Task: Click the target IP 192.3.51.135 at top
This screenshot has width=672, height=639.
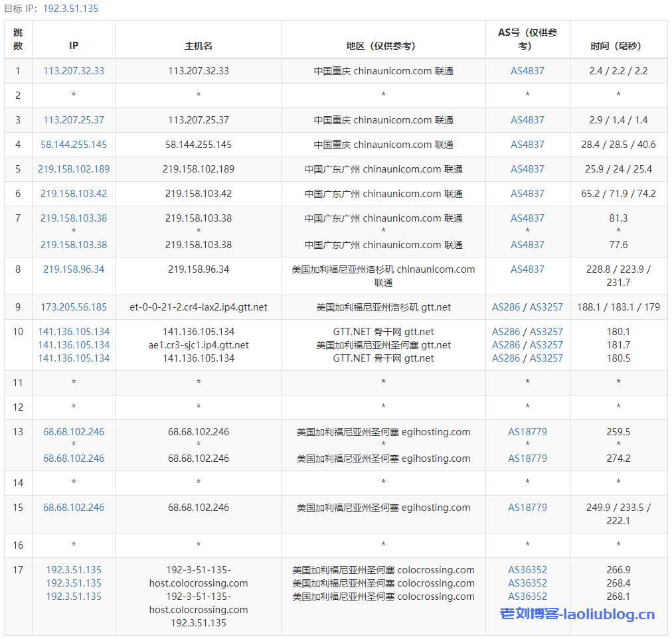Action: 70,9
